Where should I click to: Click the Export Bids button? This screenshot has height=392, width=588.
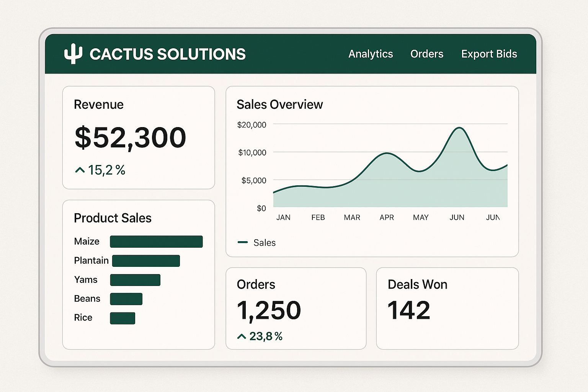click(489, 54)
